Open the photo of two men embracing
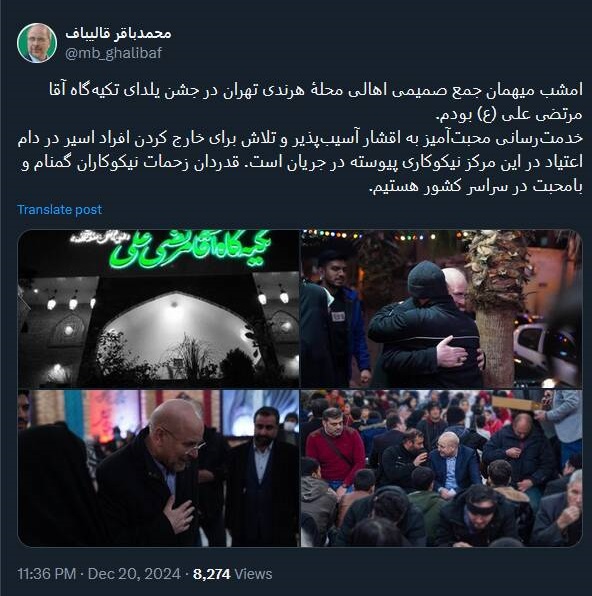The width and height of the screenshot is (592, 596). [441, 309]
